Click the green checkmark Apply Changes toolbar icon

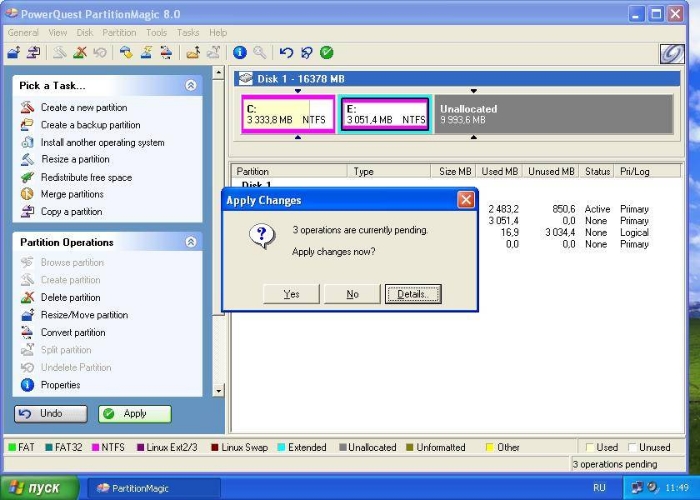tap(327, 53)
